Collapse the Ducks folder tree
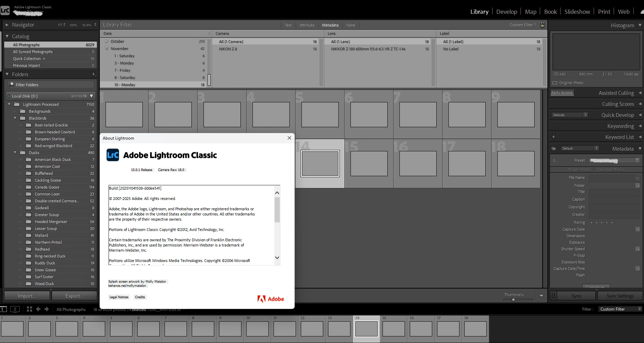This screenshot has height=343, width=644. pyautogui.click(x=15, y=153)
